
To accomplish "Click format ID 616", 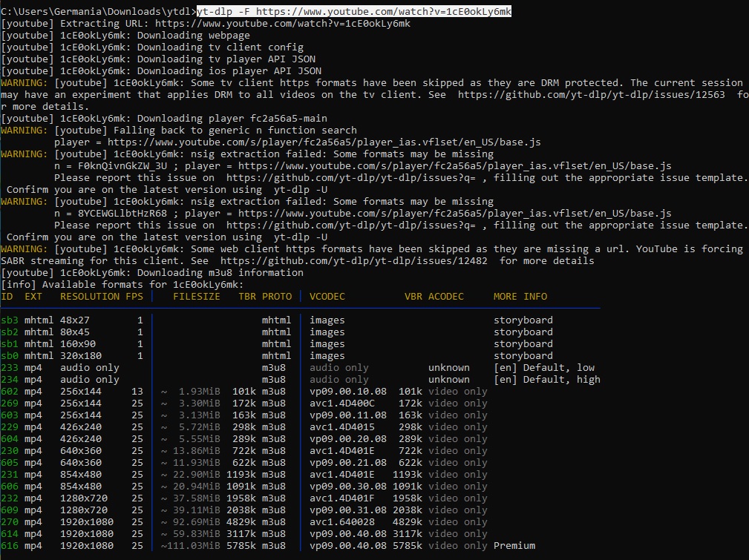I will click(x=10, y=546).
